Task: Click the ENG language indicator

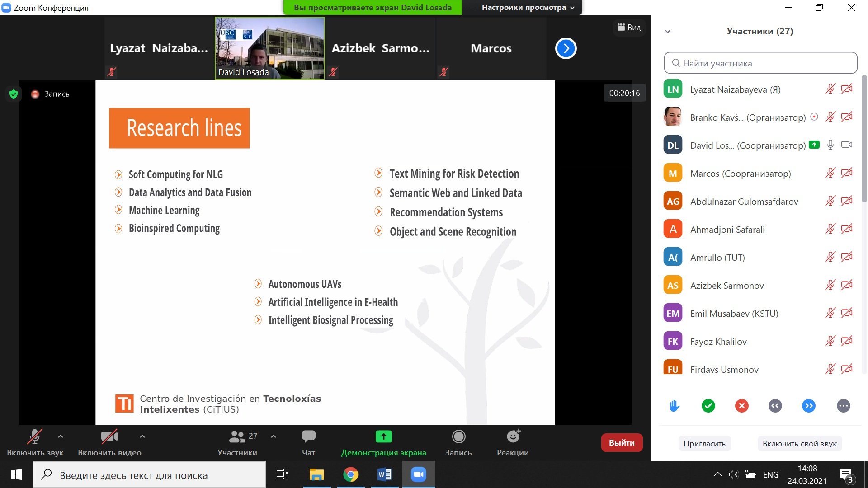Action: pyautogui.click(x=770, y=474)
